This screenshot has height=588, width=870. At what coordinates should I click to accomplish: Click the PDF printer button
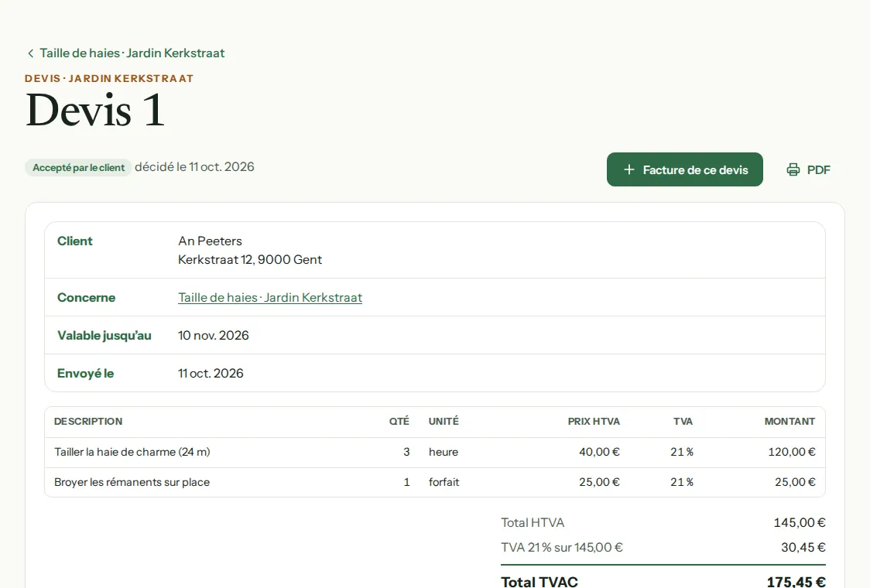coord(808,169)
